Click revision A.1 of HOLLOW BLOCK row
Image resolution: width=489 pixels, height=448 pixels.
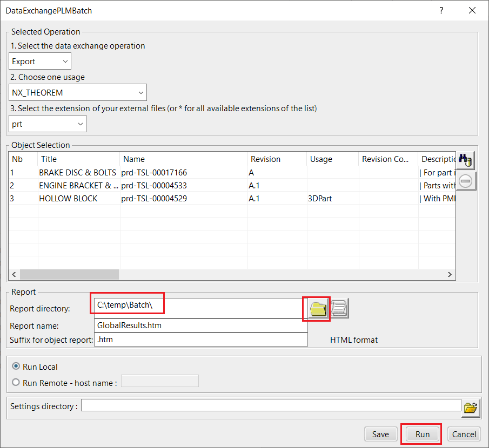254,199
